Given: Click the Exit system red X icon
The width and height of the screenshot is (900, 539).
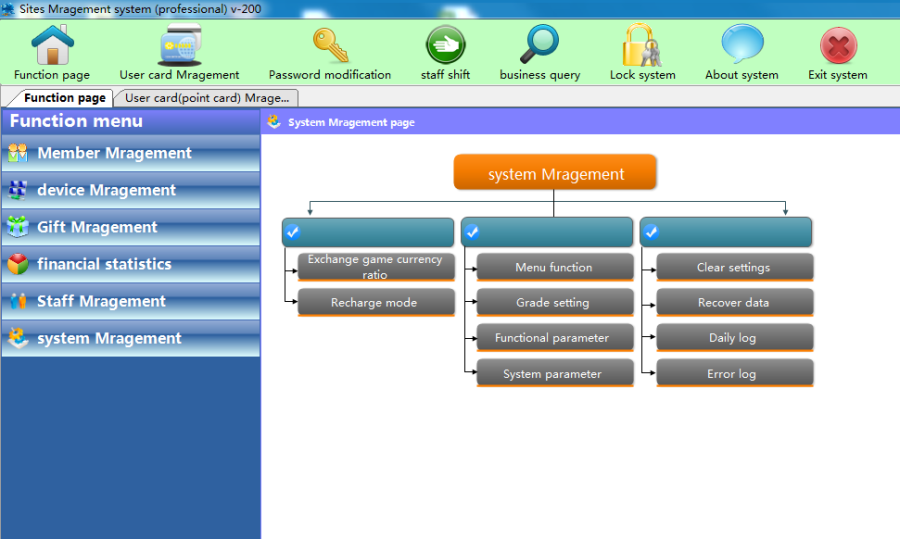Looking at the screenshot, I should (839, 45).
